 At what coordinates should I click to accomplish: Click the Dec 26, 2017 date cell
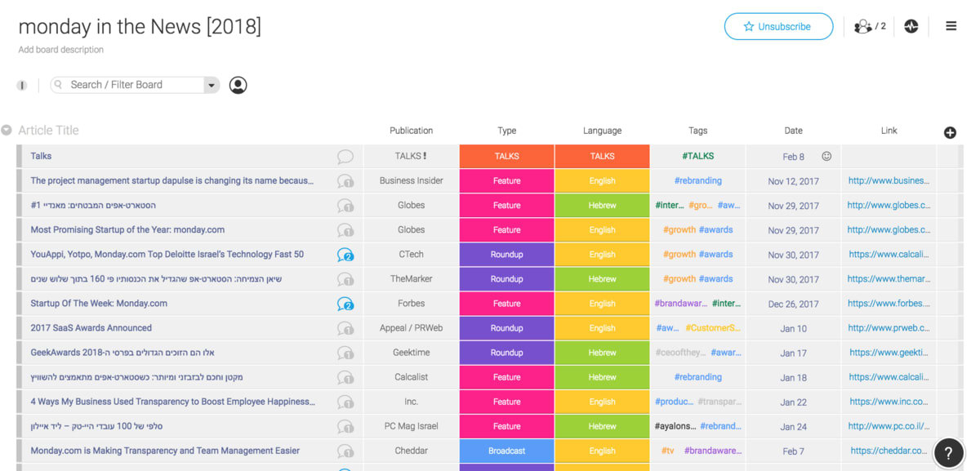(x=793, y=304)
